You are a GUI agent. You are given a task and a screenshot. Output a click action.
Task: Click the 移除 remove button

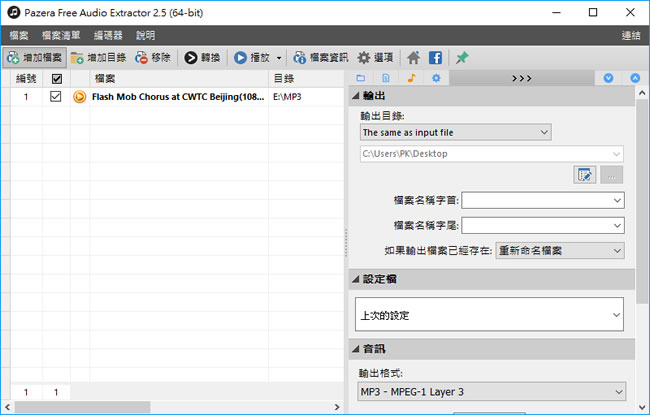(x=153, y=58)
